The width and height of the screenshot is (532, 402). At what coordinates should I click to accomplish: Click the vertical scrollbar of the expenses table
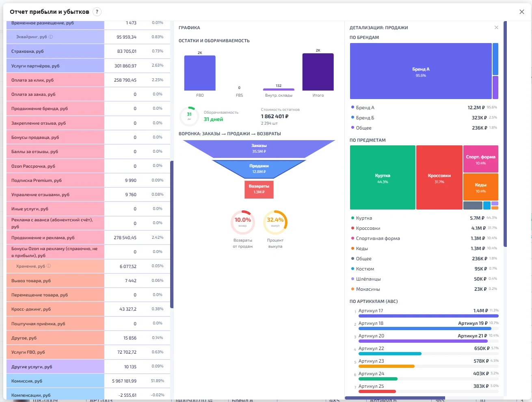172,234
